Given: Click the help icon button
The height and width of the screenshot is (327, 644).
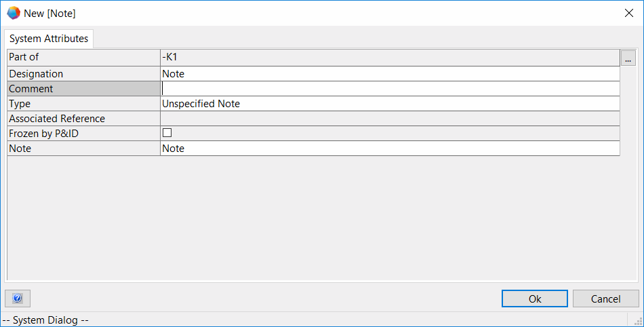Looking at the screenshot, I should (x=18, y=299).
